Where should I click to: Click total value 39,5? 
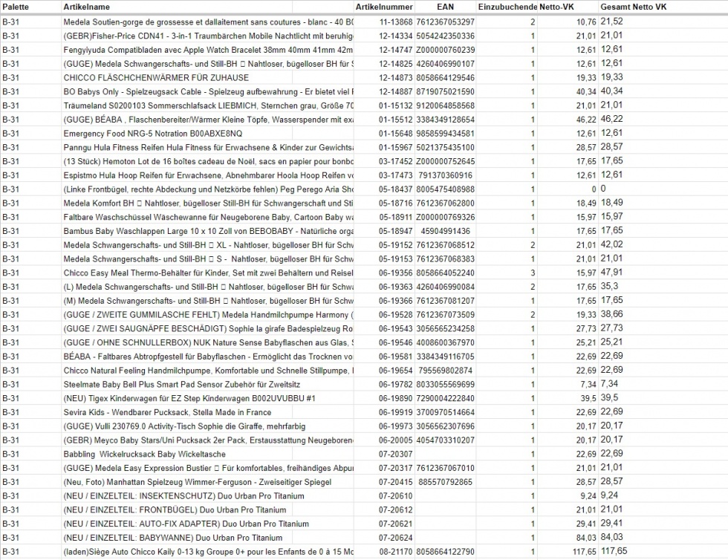609,397
